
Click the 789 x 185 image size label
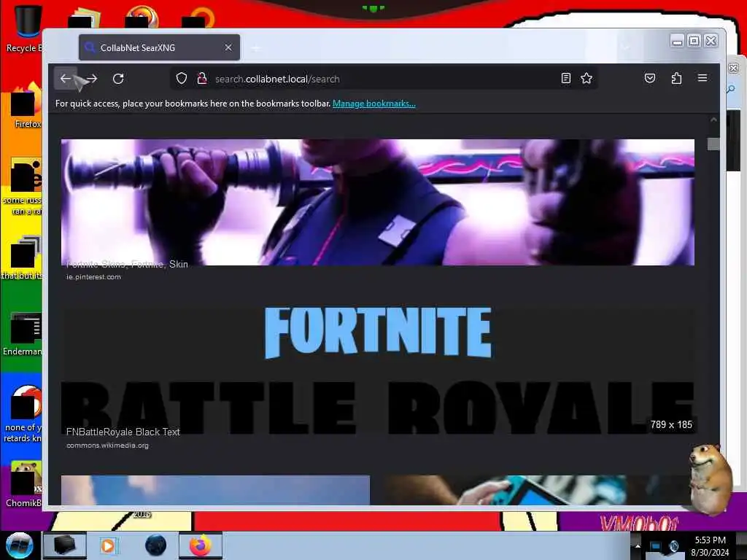coord(671,424)
